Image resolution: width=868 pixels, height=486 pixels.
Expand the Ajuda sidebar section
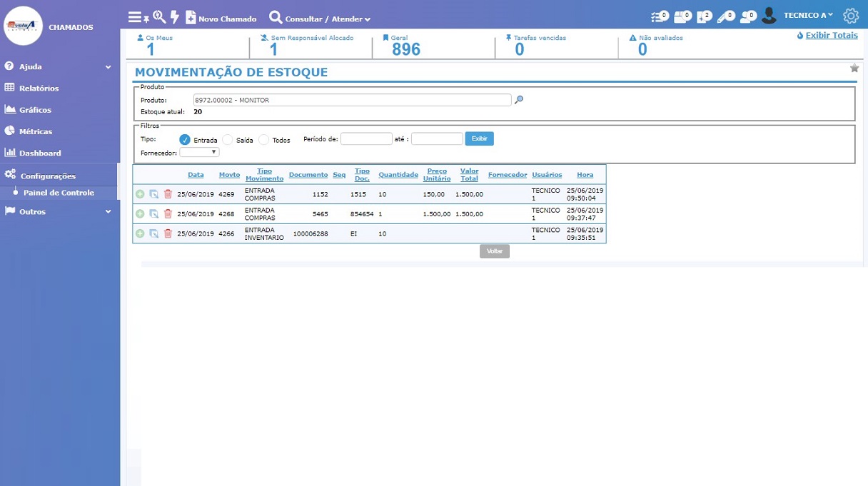tap(59, 66)
